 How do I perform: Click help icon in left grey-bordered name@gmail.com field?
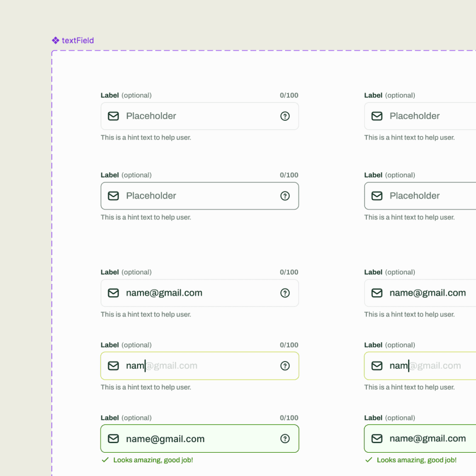(284, 293)
